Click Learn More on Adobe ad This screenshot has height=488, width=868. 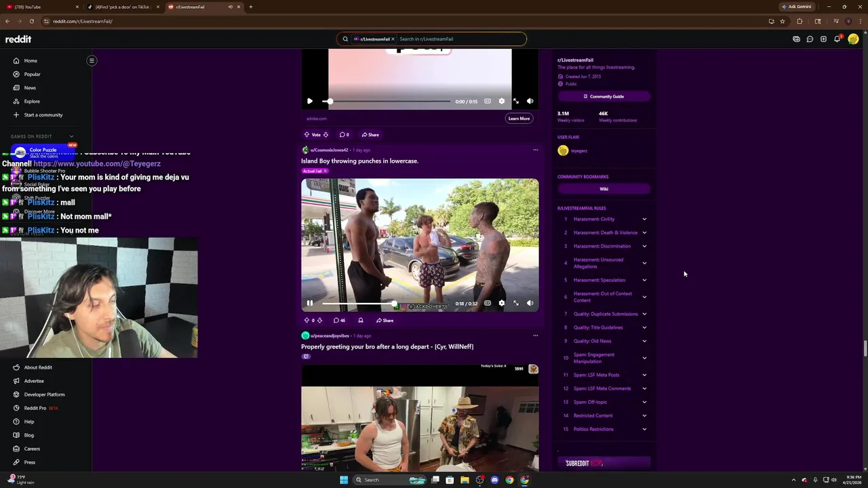(x=519, y=119)
